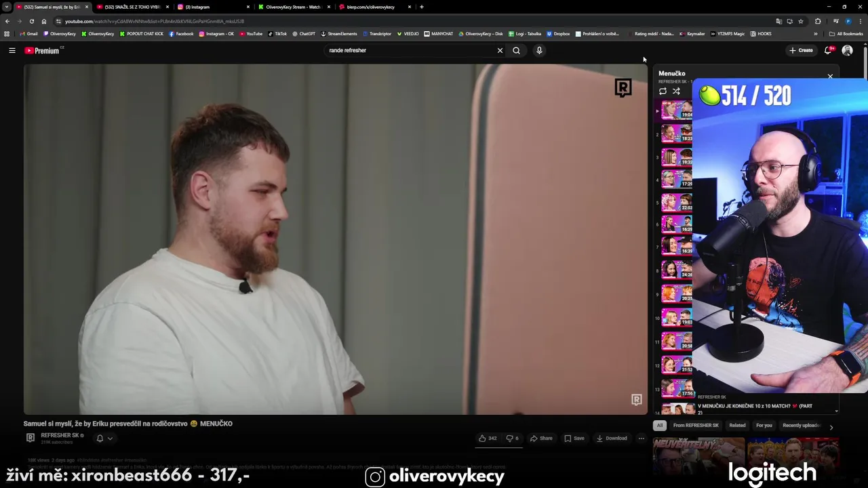Image resolution: width=868 pixels, height=488 pixels.
Task: Open REFRESHER SK channel name link
Action: 62,435
